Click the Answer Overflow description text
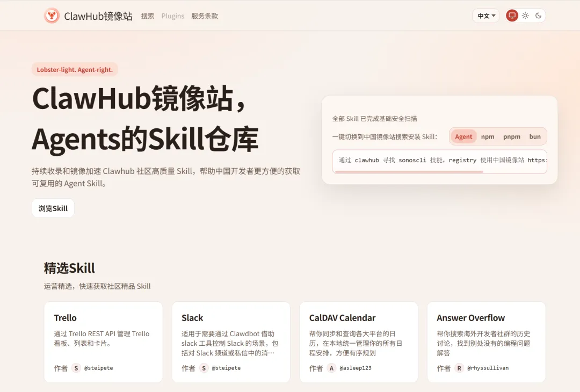The width and height of the screenshot is (580, 392). [x=483, y=343]
